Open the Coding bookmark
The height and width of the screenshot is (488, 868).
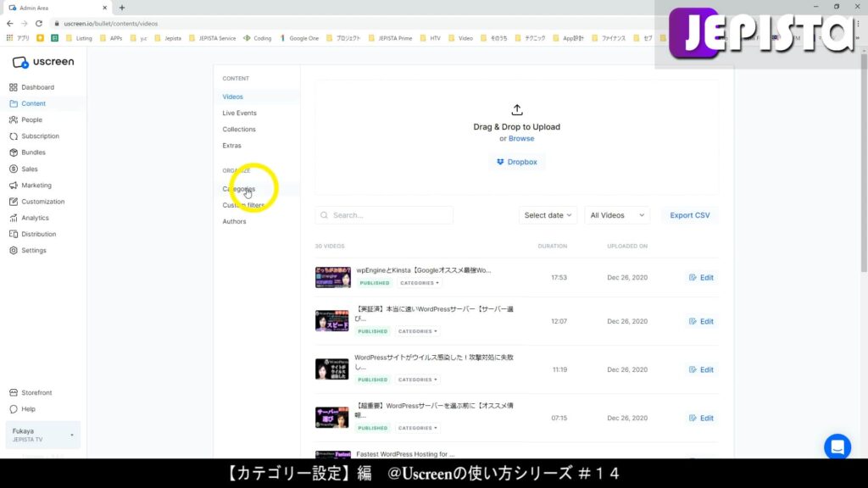click(258, 38)
